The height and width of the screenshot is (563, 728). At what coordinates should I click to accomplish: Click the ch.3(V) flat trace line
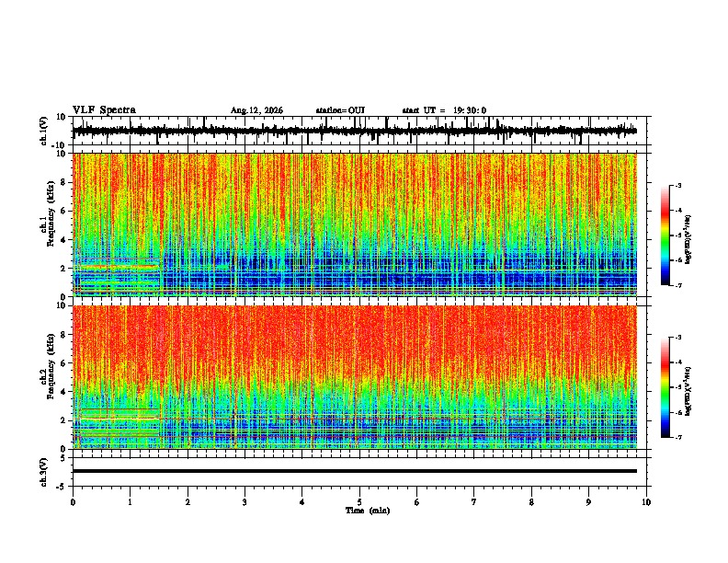click(x=355, y=471)
